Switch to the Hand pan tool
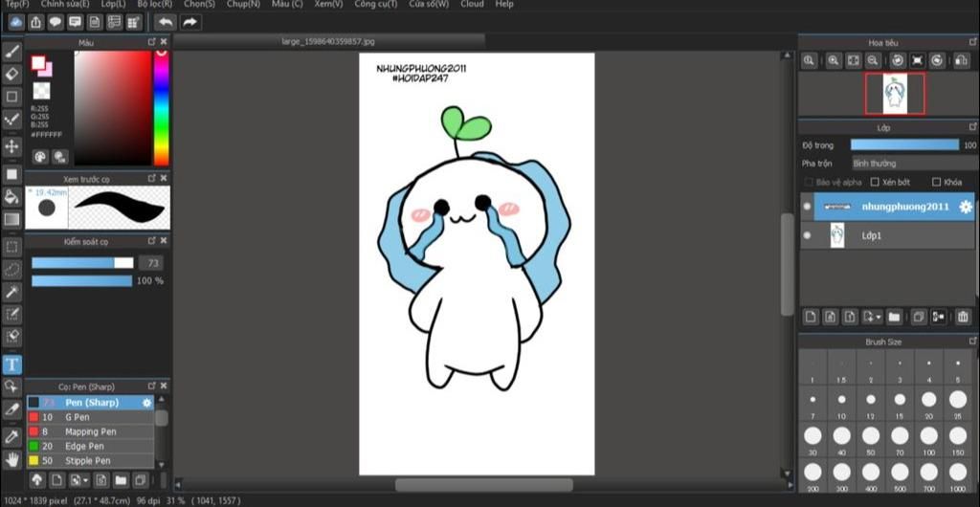Image resolution: width=980 pixels, height=507 pixels. tap(11, 460)
